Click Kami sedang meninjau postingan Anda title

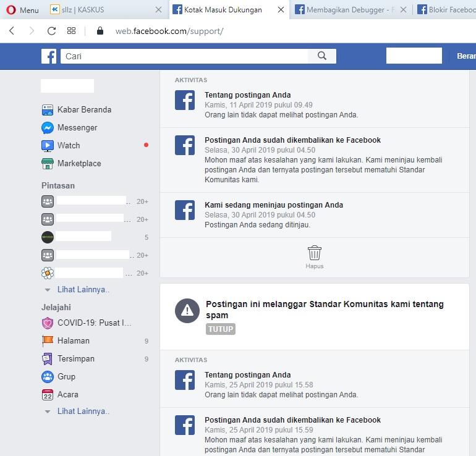(x=274, y=205)
